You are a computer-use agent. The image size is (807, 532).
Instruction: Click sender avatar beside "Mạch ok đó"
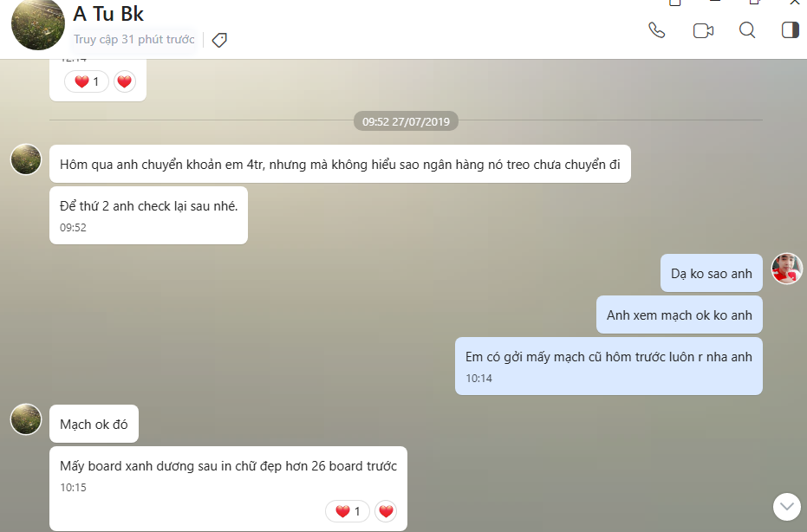click(26, 419)
